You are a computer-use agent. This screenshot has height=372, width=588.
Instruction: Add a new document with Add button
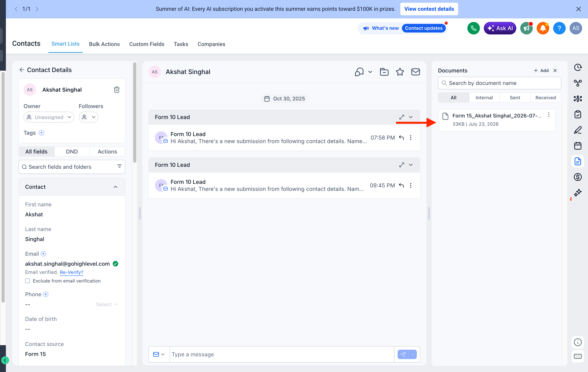[x=541, y=70]
